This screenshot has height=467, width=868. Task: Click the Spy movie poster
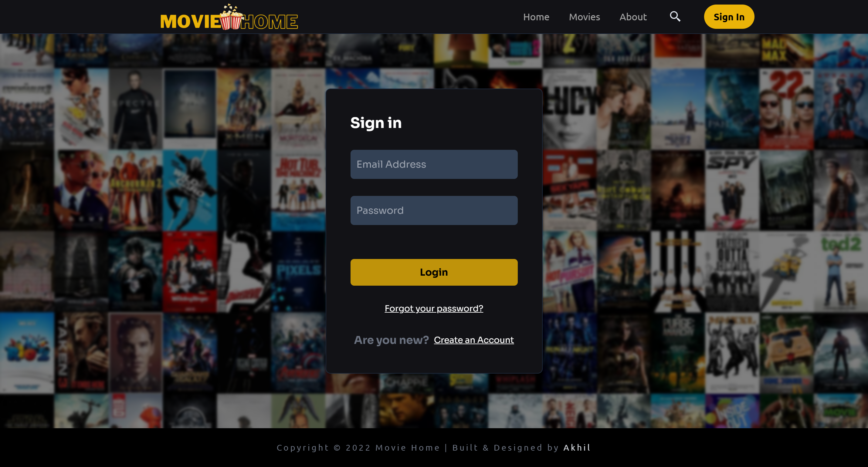coord(732,190)
